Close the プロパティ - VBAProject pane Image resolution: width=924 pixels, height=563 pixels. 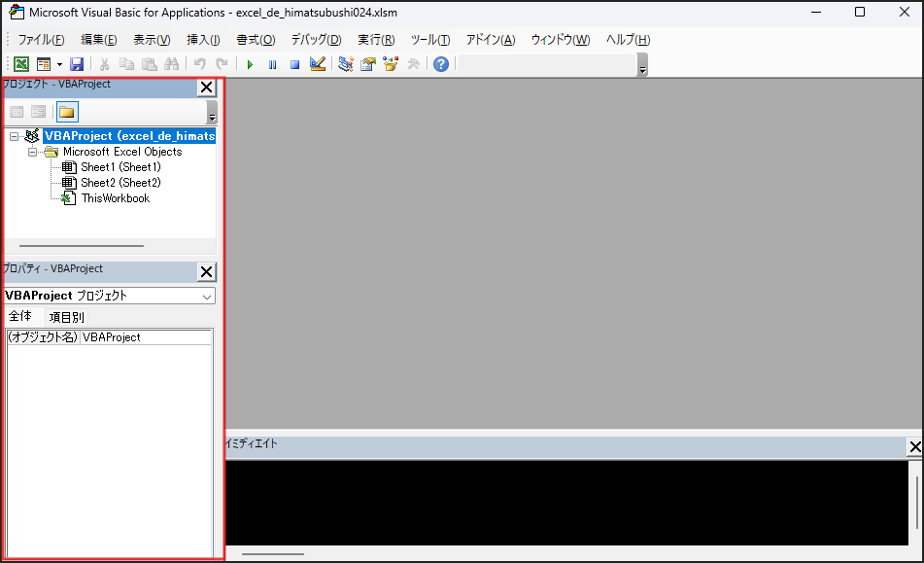point(206,271)
